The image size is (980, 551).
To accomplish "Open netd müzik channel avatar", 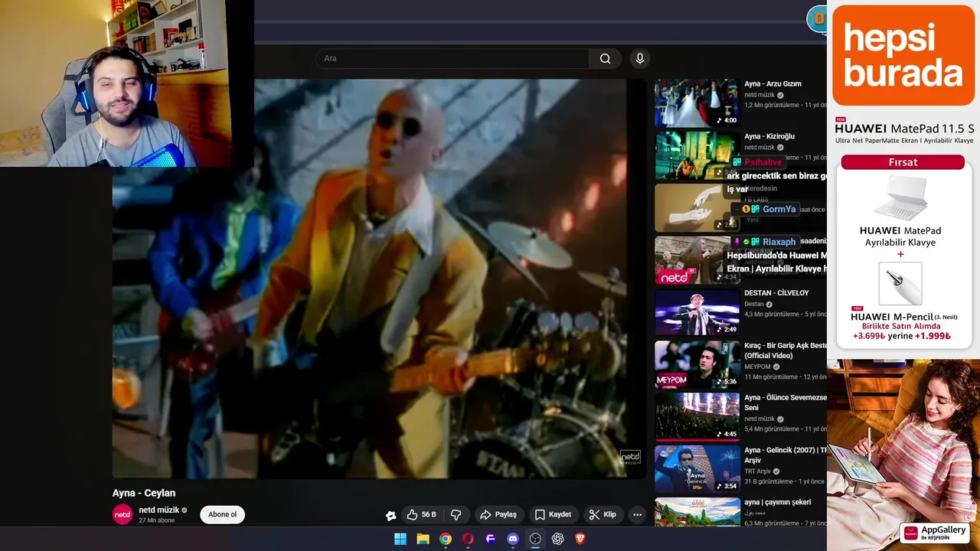I will pos(122,515).
